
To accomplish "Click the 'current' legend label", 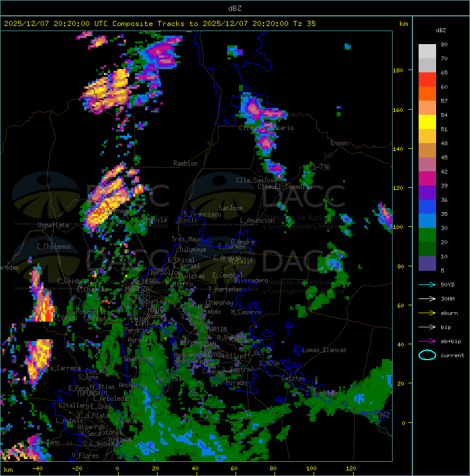I will point(452,356).
